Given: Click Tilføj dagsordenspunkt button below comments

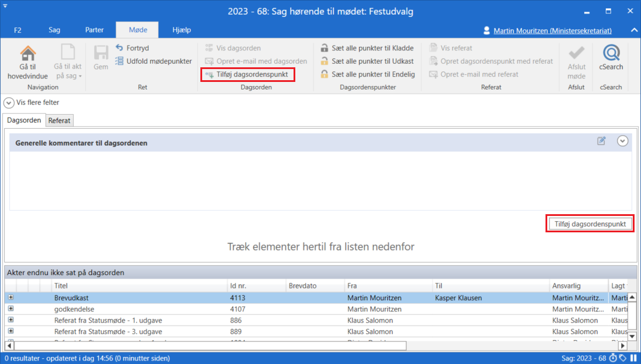Looking at the screenshot, I should point(589,224).
